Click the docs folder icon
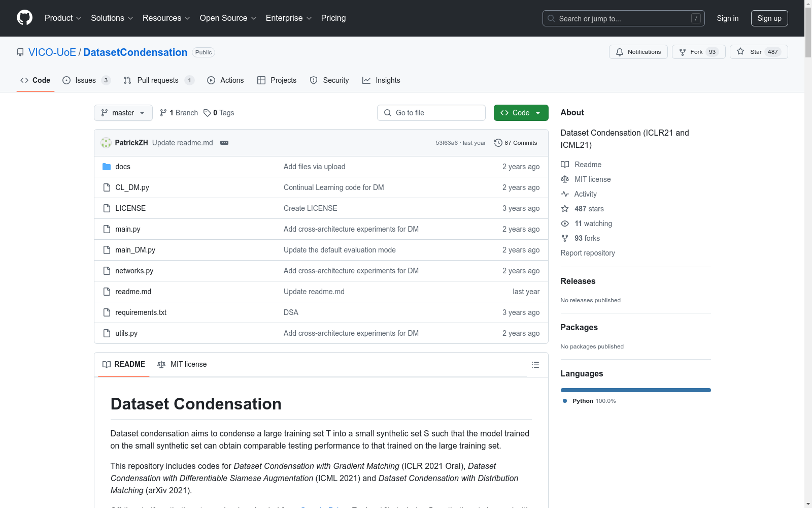Image resolution: width=812 pixels, height=508 pixels. (107, 167)
